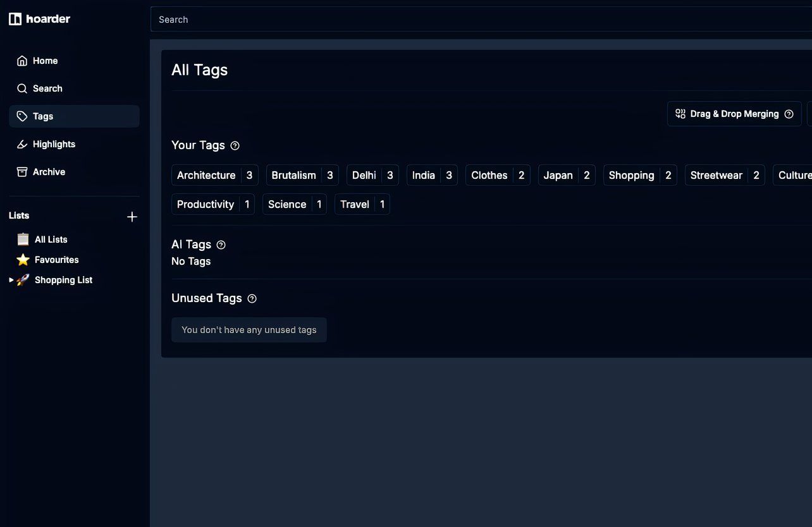
Task: Show help for Drag & Drop Merging
Action: tap(789, 114)
